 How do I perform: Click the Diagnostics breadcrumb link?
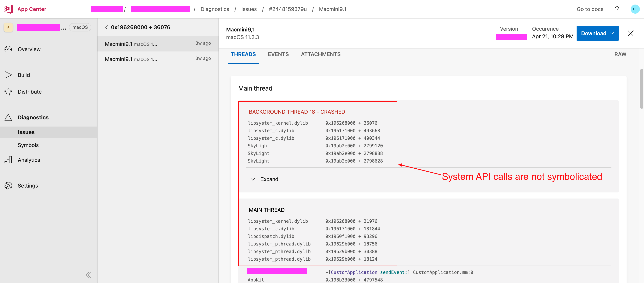tap(215, 9)
